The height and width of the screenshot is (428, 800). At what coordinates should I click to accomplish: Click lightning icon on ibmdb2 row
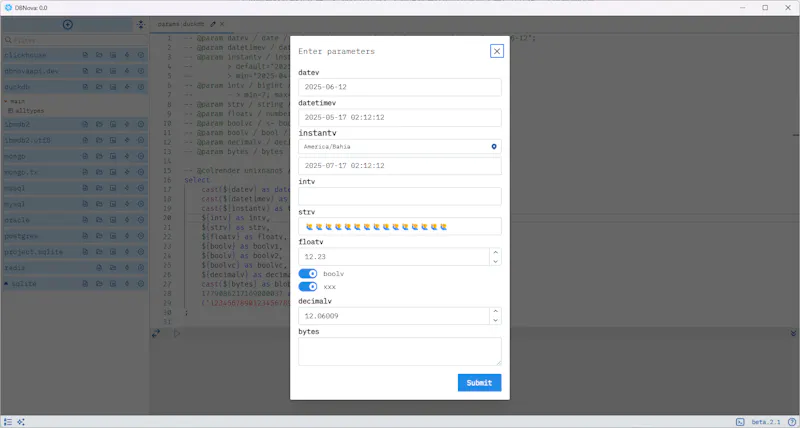point(127,124)
